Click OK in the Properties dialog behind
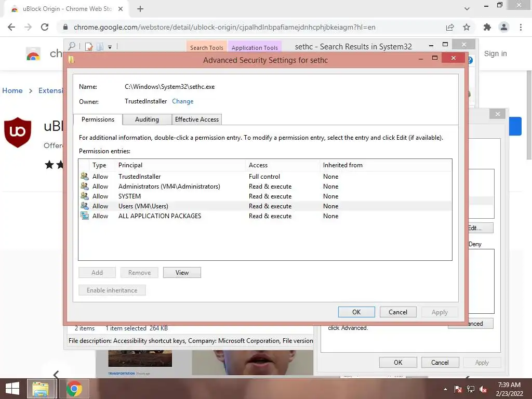This screenshot has width=532, height=399. 398,362
